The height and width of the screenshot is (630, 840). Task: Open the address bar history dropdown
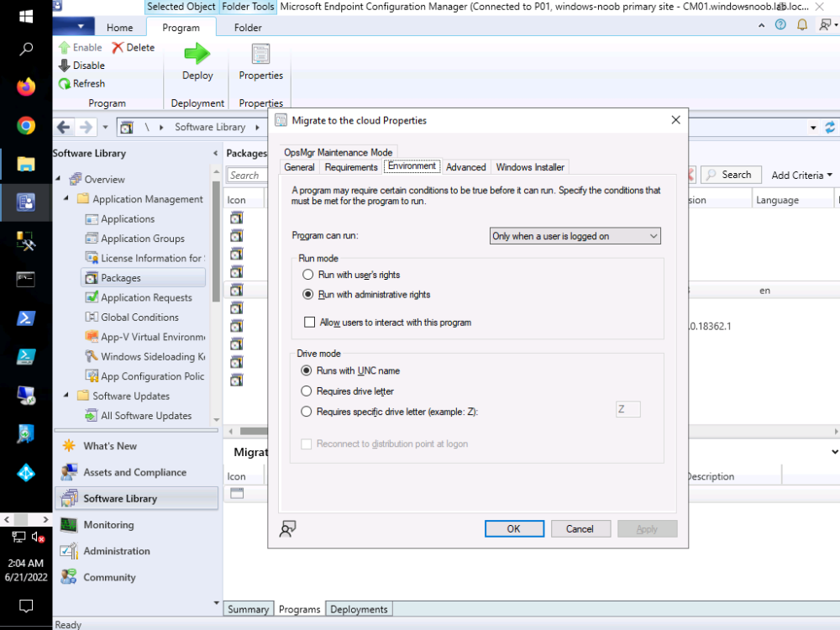(x=813, y=128)
